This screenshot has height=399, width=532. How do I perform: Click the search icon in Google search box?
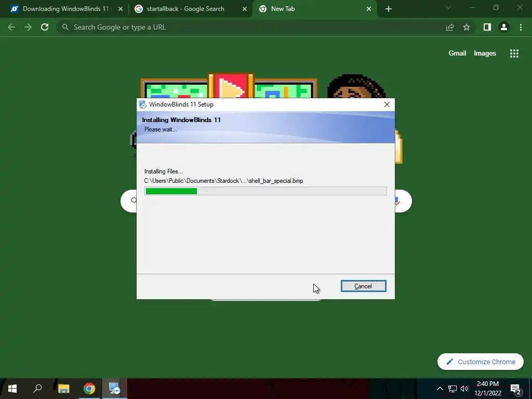134,200
